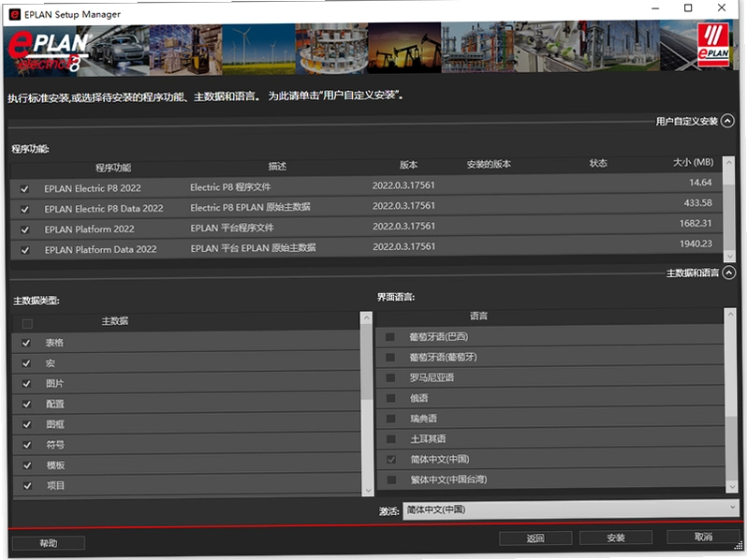The width and height of the screenshot is (747, 560).
Task: Click program features list scroll down arrow
Action: (730, 257)
